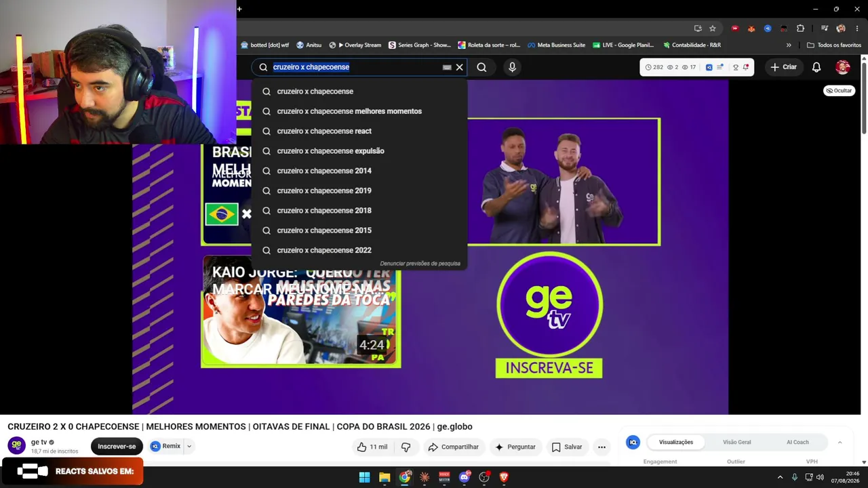Save the video with Salvar button
The height and width of the screenshot is (488, 868).
coord(567,447)
